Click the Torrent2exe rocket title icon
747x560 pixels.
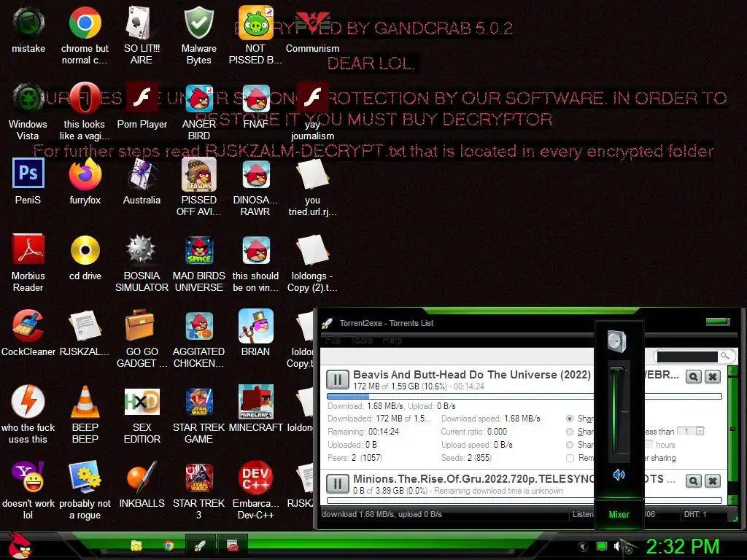pyautogui.click(x=328, y=323)
